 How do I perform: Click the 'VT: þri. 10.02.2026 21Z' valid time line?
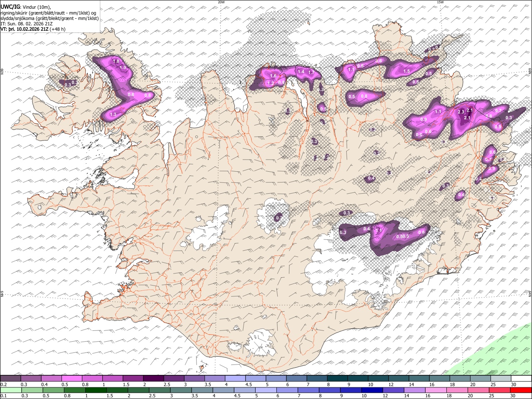tap(33, 29)
